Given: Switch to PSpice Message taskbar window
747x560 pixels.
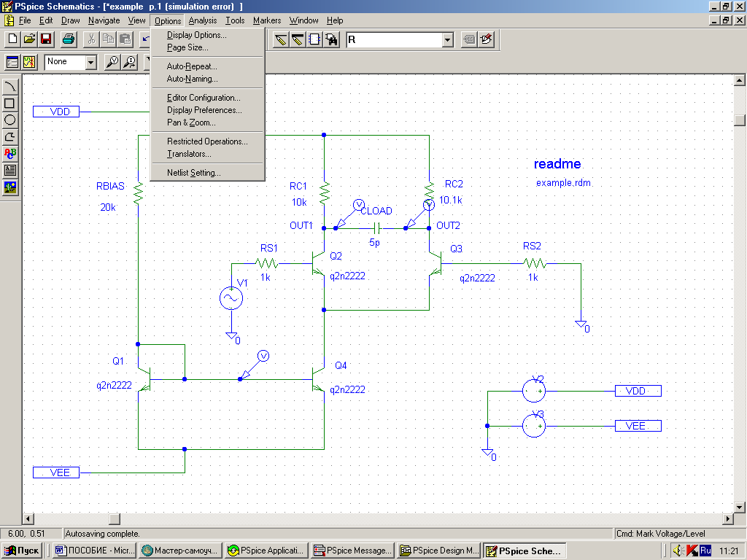Looking at the screenshot, I should click(352, 551).
